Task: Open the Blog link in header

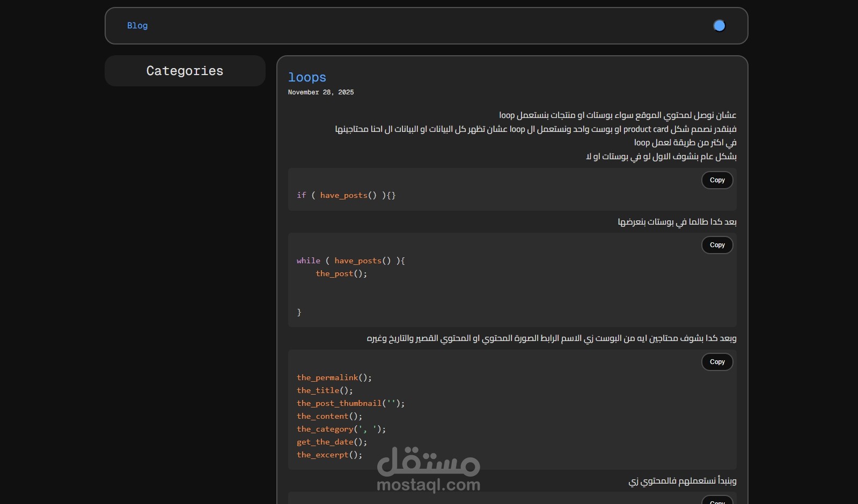Action: pos(137,26)
